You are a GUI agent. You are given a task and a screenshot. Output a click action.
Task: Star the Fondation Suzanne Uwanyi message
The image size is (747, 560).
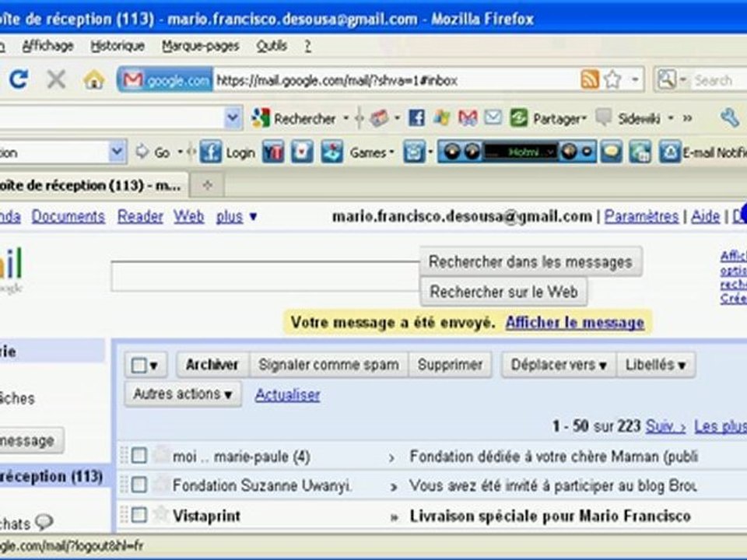click(x=162, y=485)
